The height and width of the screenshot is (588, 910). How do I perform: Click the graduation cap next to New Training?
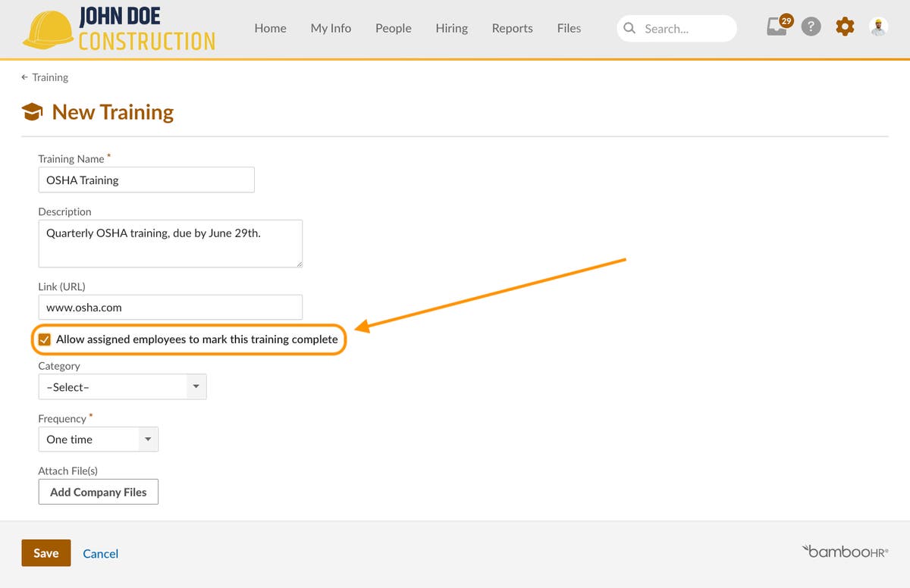[x=32, y=111]
